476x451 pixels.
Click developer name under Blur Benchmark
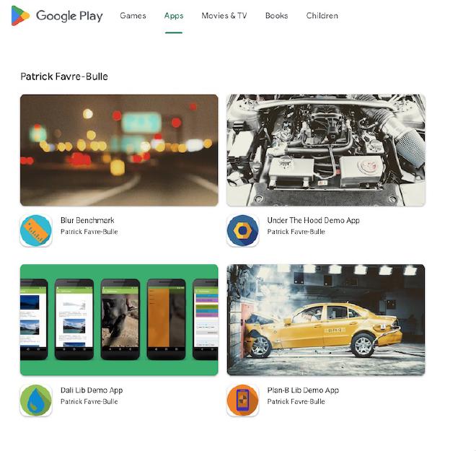pyautogui.click(x=89, y=232)
